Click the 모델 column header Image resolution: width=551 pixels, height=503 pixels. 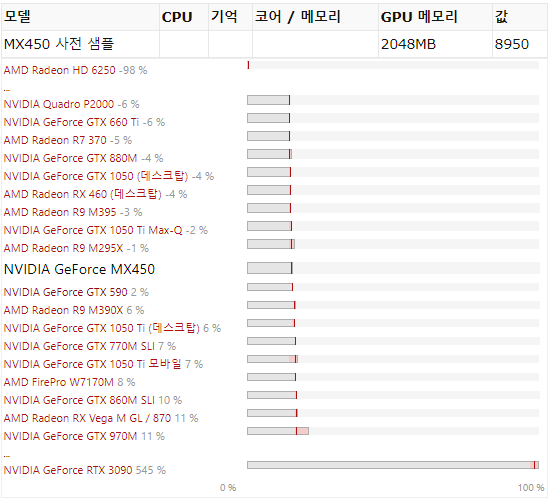[80, 17]
